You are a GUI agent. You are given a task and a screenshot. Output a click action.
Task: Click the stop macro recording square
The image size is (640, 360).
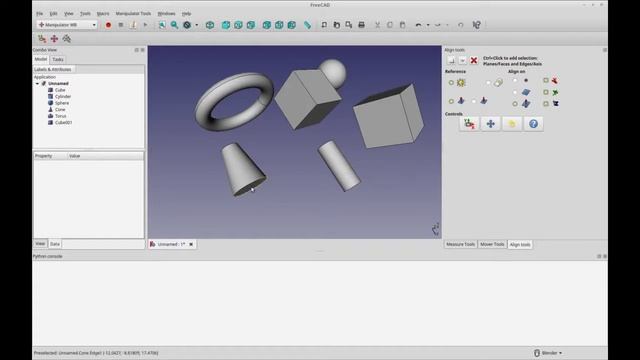click(x=121, y=25)
